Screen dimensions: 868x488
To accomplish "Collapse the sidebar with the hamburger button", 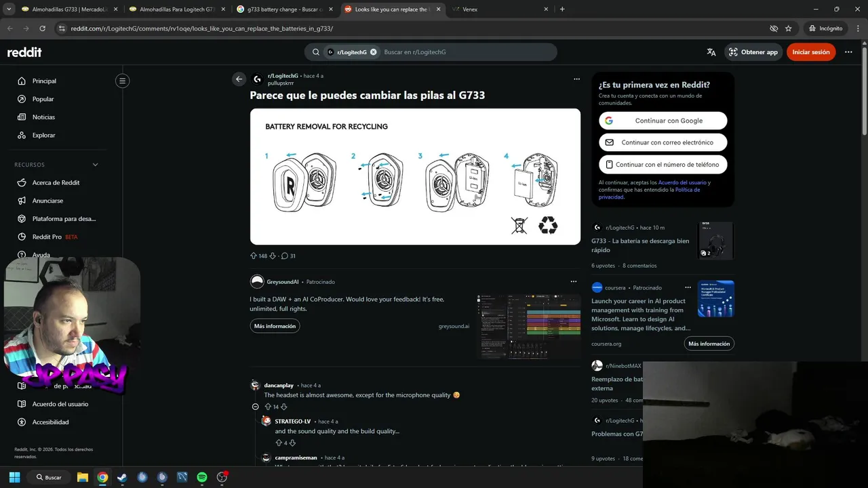I will click(122, 81).
